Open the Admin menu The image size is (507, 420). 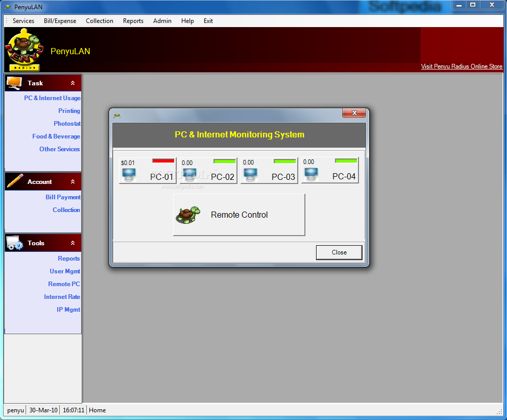click(162, 21)
